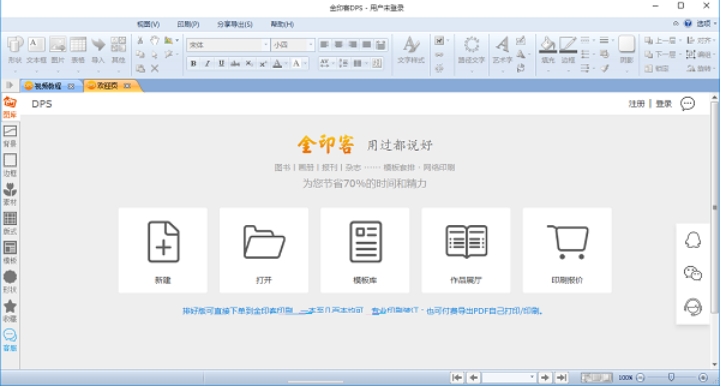This screenshot has height=387, width=724.
Task: Open the 作品展厅 open-book tile
Action: tap(466, 250)
